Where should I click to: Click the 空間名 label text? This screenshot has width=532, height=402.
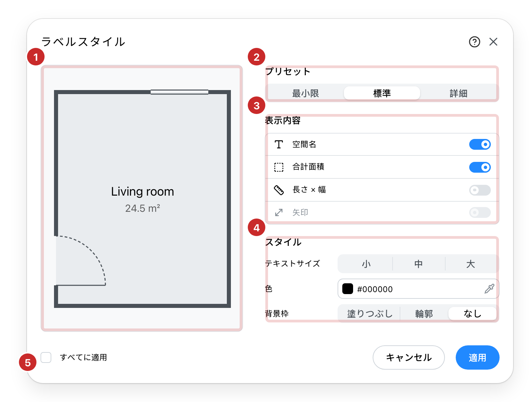coord(304,144)
